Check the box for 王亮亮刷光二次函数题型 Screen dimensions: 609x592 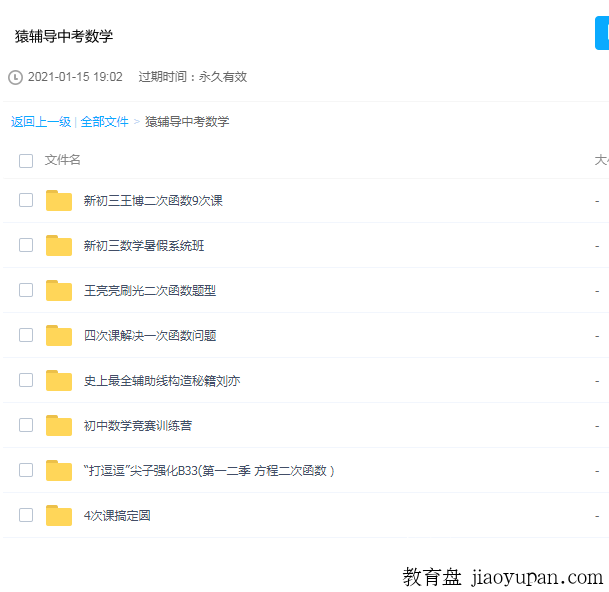tap(26, 290)
